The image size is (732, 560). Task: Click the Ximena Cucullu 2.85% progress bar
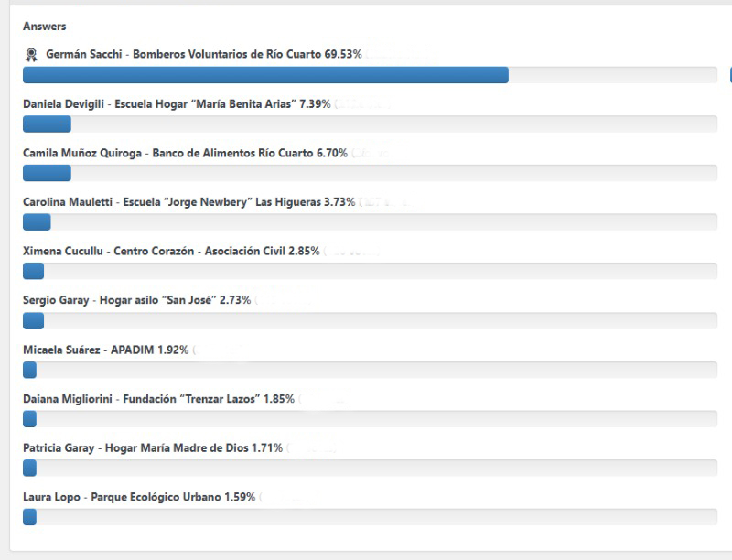click(x=370, y=271)
